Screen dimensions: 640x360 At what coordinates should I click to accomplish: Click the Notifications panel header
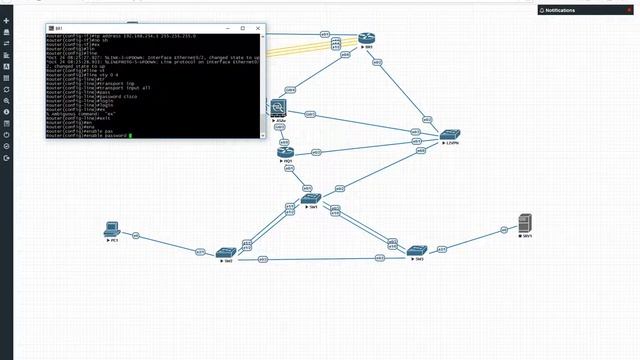585,10
